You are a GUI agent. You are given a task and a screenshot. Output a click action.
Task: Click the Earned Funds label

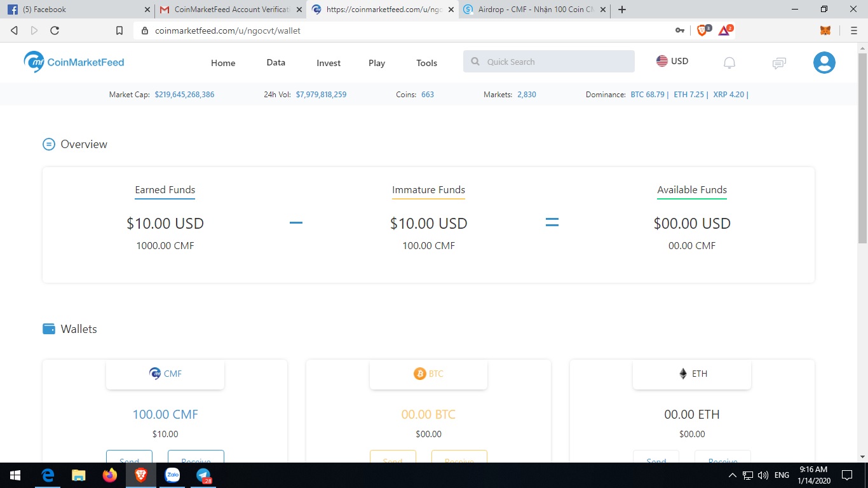[165, 190]
